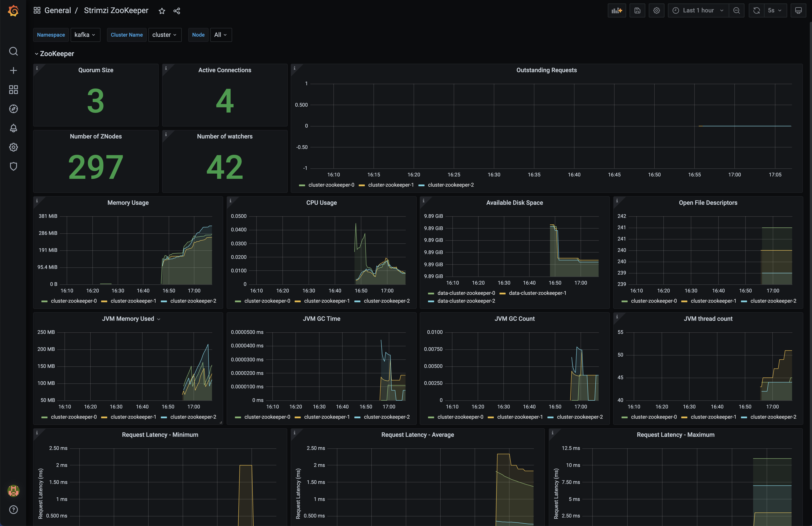Open Grafana home logo
Image resolution: width=812 pixels, height=526 pixels.
click(13, 11)
